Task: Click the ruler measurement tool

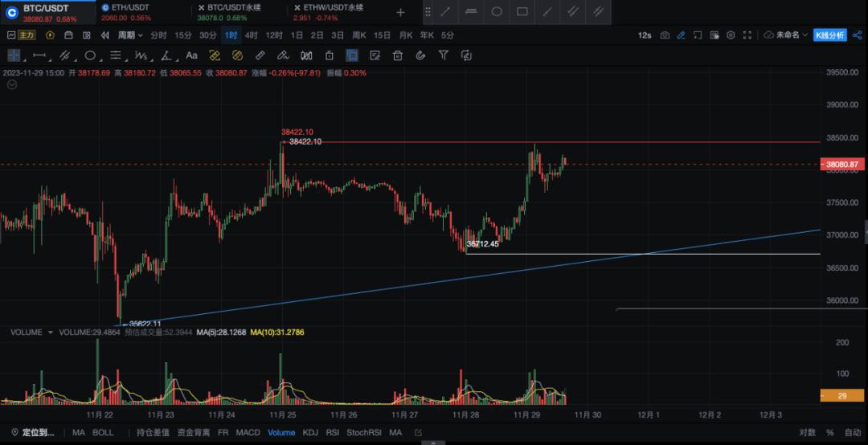Action: coord(260,55)
